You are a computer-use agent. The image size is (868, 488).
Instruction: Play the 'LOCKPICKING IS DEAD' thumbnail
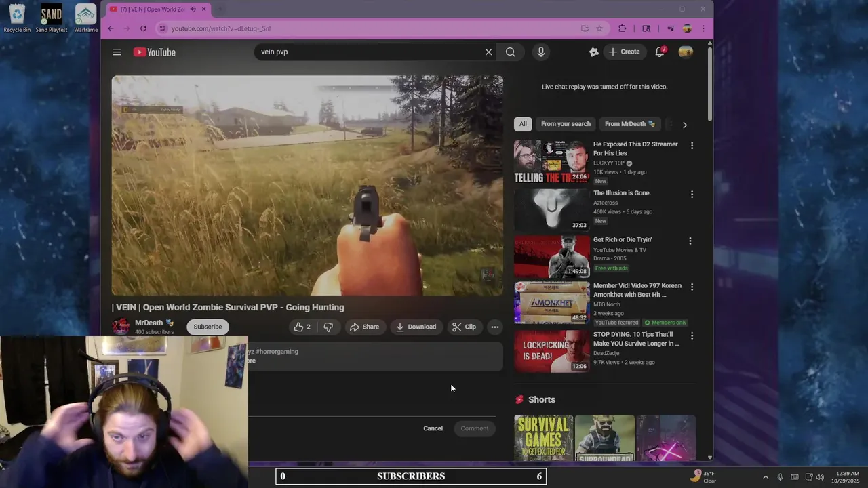[x=551, y=351]
